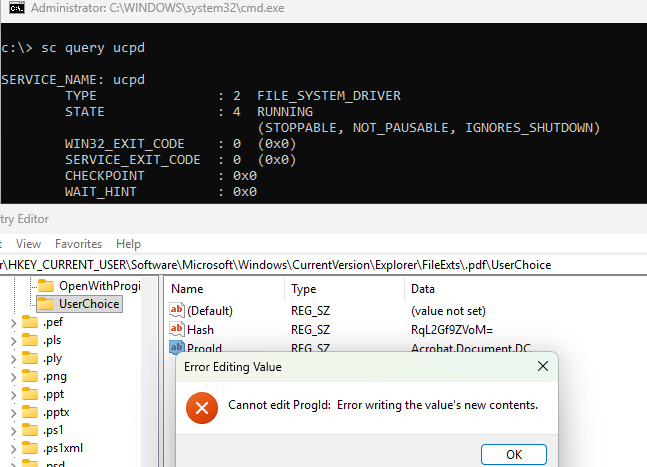Click the .pef folder icon
Screen dimensions: 647x467
[30, 322]
